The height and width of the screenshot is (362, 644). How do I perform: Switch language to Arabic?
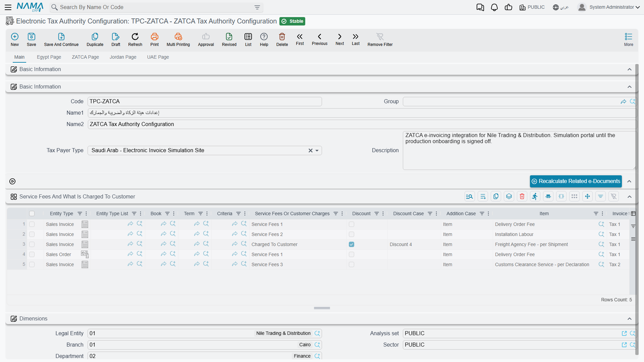(561, 7)
